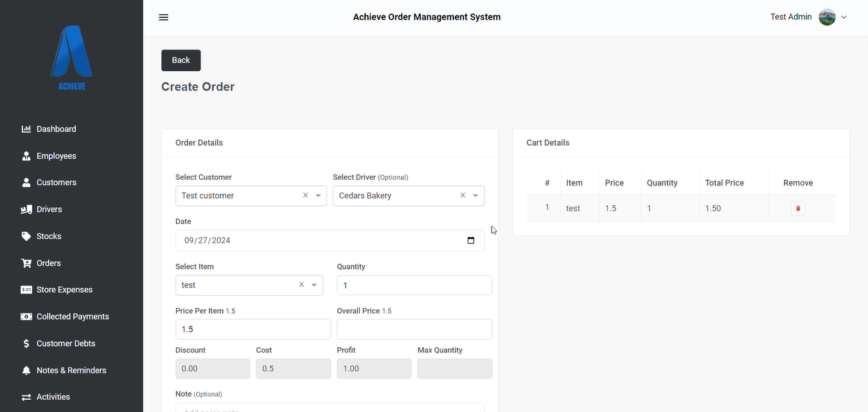Click the 'Order Details' panel heading
Image resolution: width=868 pixels, height=412 pixels.
199,143
